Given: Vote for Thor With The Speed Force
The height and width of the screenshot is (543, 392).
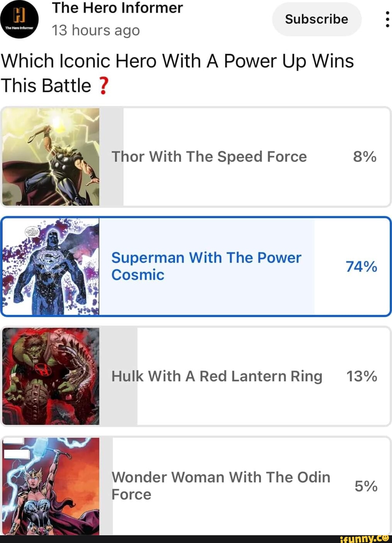Looking at the screenshot, I should pos(209,157).
